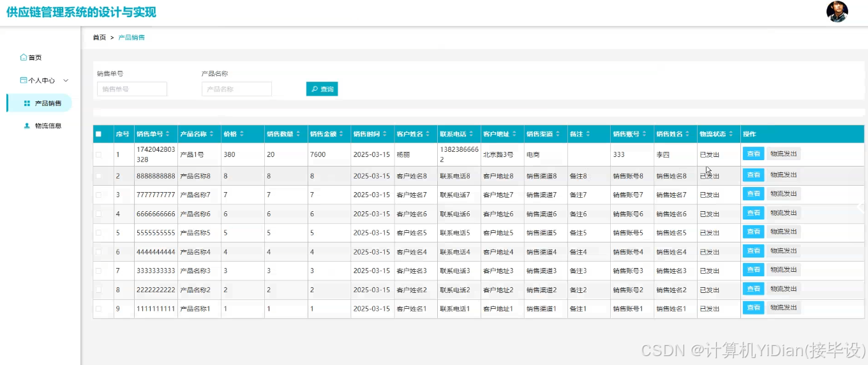This screenshot has width=868, height=365.
Task: Sort by 价格 column sort arrows
Action: coord(242,134)
